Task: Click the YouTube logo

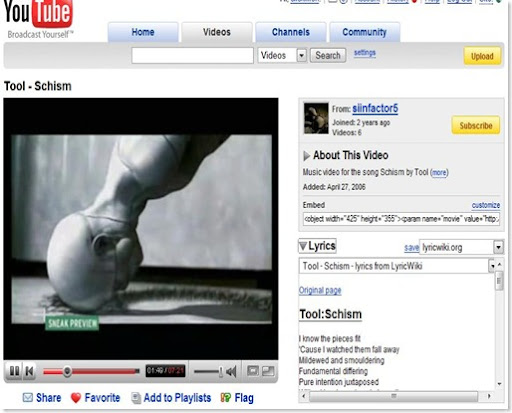Action: pyautogui.click(x=38, y=18)
